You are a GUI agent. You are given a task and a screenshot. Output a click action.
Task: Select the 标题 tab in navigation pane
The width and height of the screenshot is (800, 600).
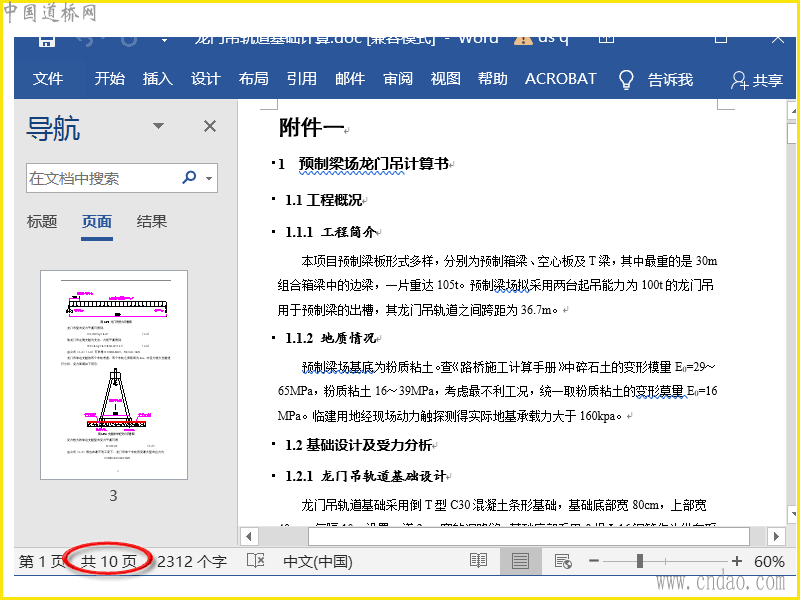(42, 221)
